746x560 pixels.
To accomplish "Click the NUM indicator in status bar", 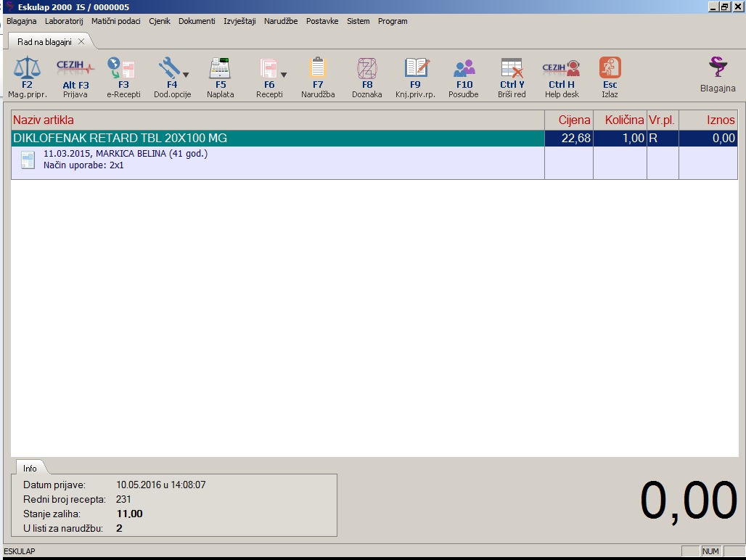I will click(x=710, y=551).
